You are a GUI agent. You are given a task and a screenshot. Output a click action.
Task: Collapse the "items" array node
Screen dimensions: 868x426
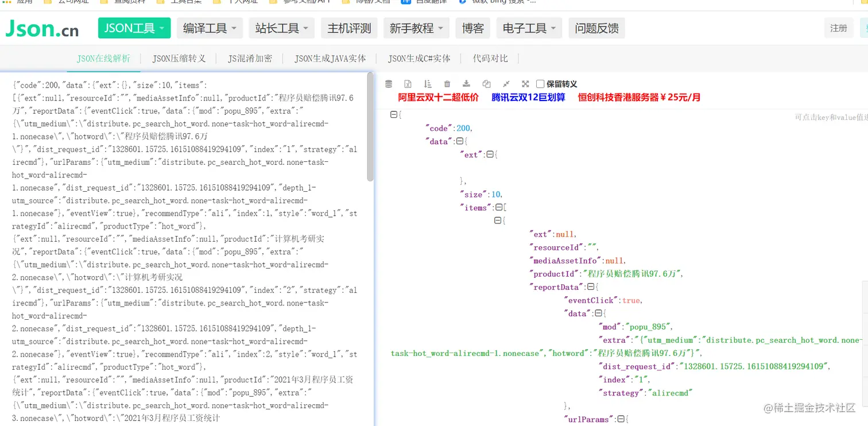[498, 207]
